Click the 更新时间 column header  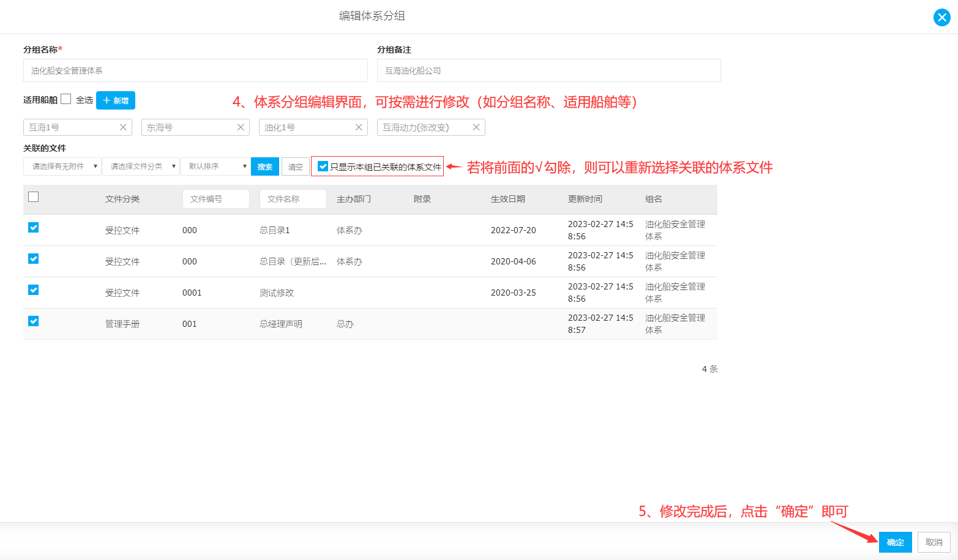(x=585, y=199)
